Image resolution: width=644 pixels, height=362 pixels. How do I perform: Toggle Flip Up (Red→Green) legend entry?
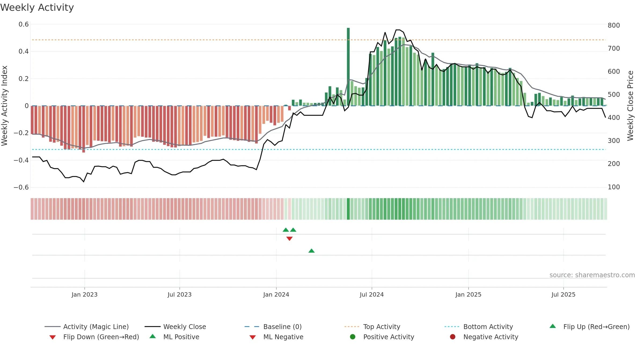click(x=590, y=327)
